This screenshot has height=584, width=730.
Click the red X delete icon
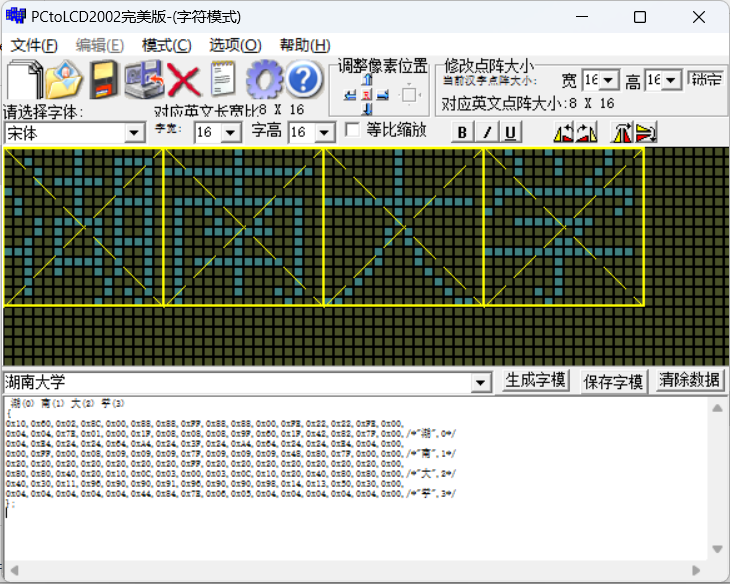coord(183,80)
